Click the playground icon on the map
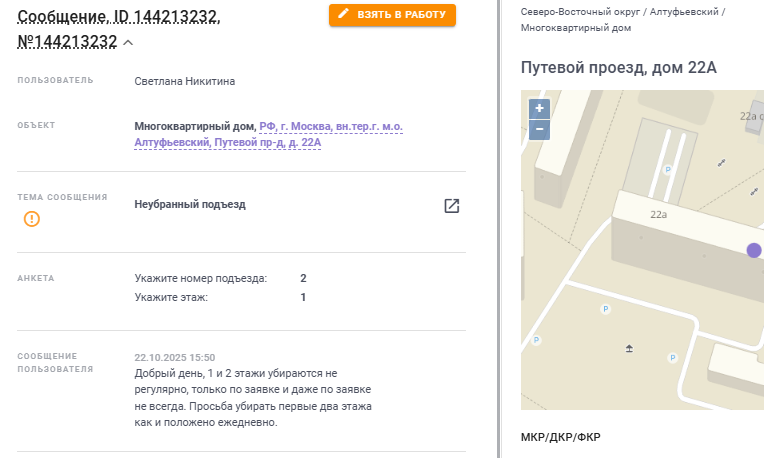This screenshot has height=458, width=764. coord(629,348)
